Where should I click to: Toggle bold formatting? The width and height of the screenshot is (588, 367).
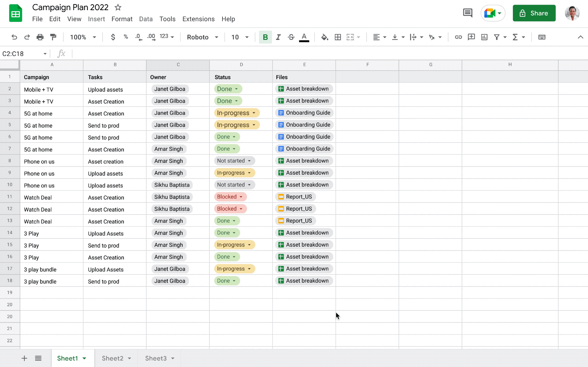pyautogui.click(x=265, y=37)
